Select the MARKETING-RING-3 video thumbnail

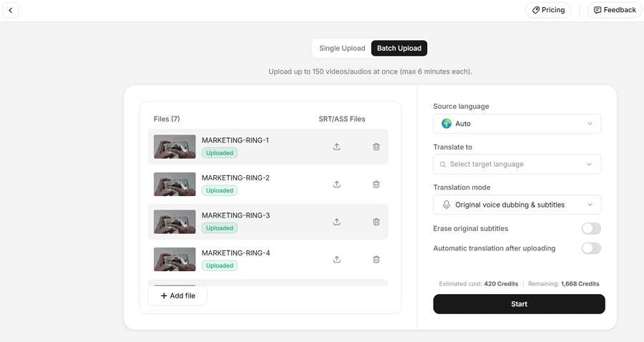coord(175,222)
